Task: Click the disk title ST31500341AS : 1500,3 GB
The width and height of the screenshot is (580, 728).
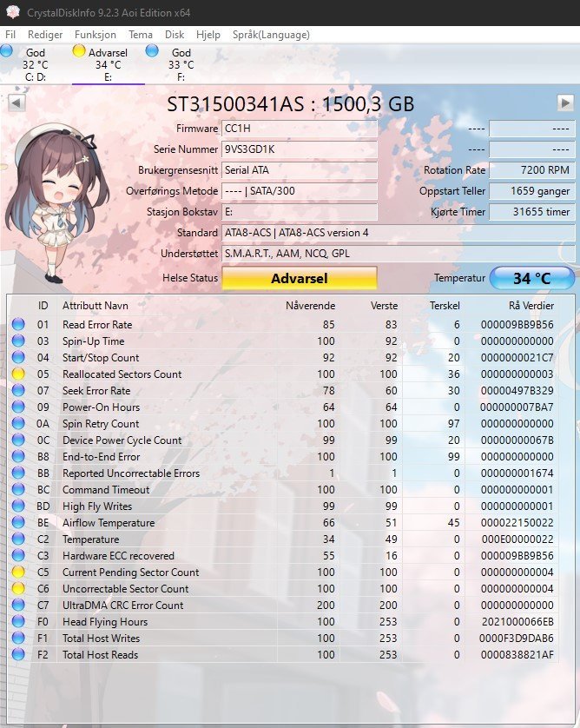Action: (291, 104)
